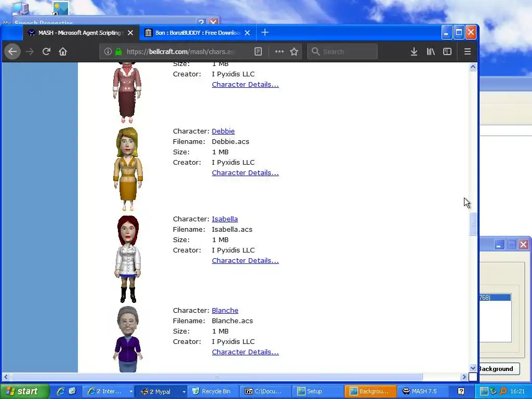Go back to the previous page
The width and height of the screenshot is (532, 399).
(12, 51)
